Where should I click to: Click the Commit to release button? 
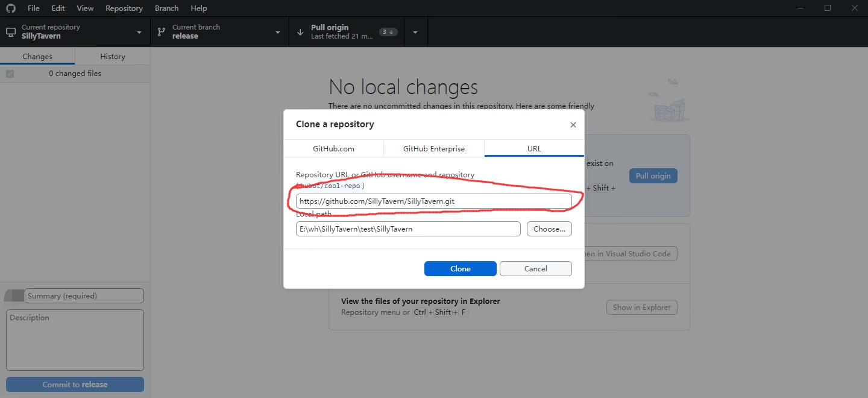pyautogui.click(x=75, y=385)
